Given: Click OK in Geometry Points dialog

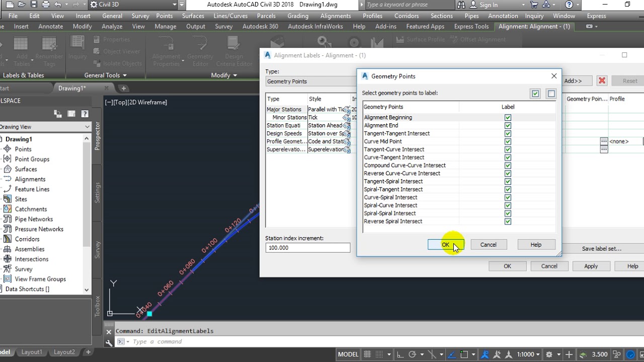Looking at the screenshot, I should click(445, 245).
